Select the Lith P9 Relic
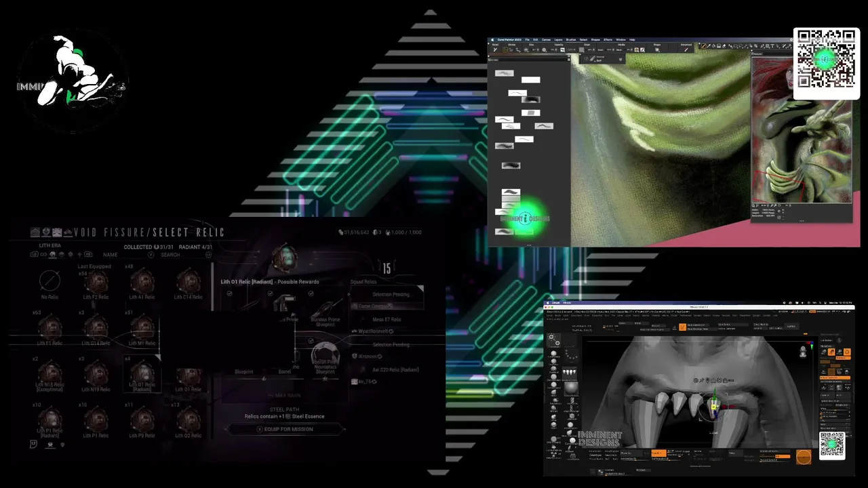 pos(142,422)
